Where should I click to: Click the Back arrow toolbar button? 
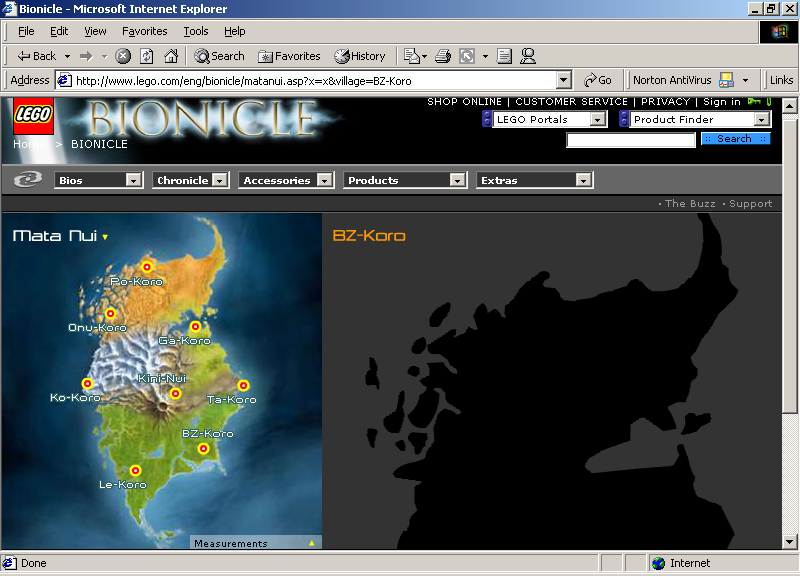[36, 56]
